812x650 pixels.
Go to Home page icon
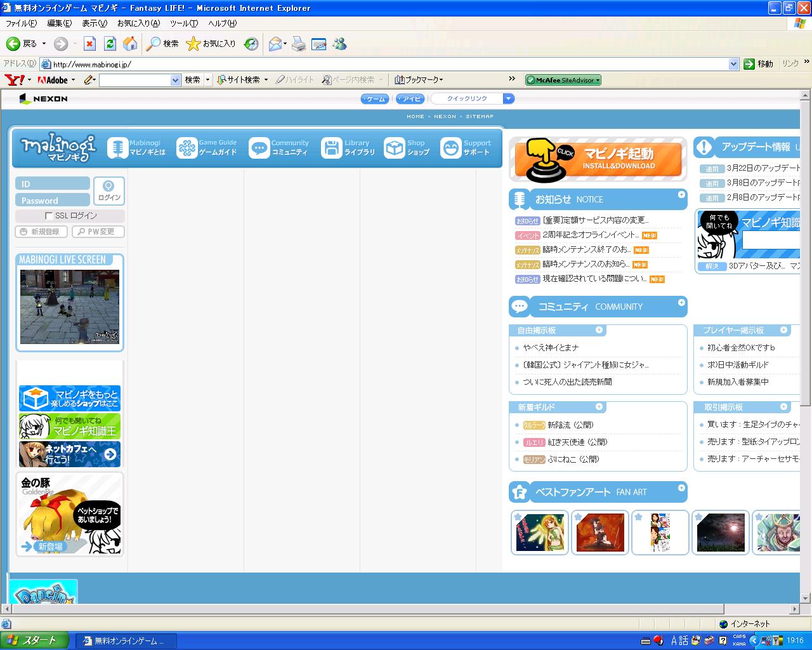[x=130, y=44]
